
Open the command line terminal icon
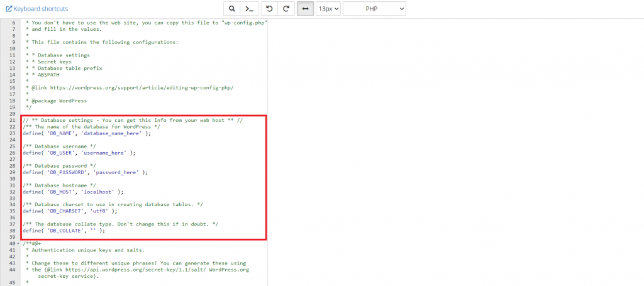[249, 9]
